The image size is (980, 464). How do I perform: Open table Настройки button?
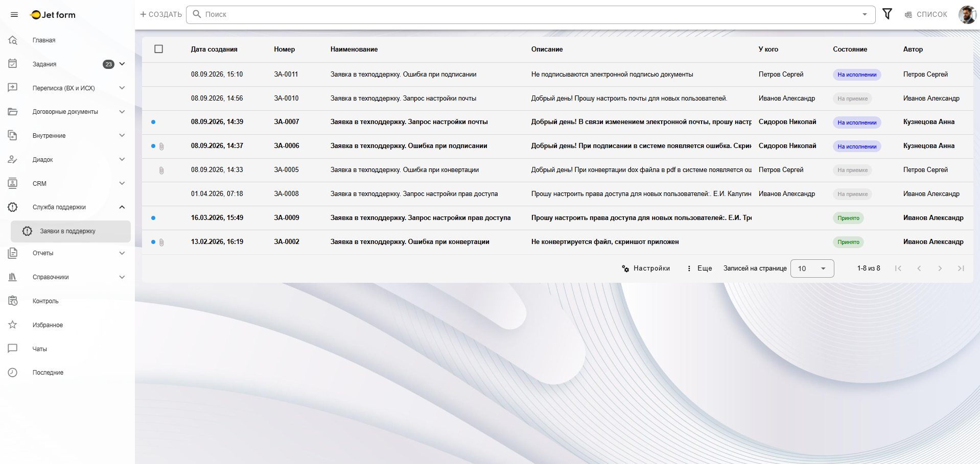(646, 268)
